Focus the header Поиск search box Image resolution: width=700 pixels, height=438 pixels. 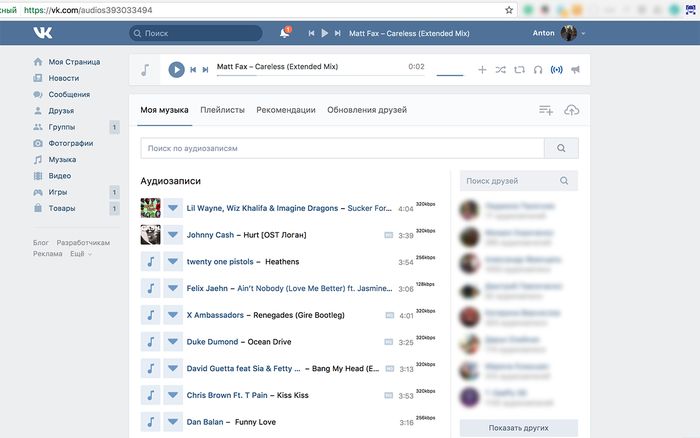(x=196, y=33)
